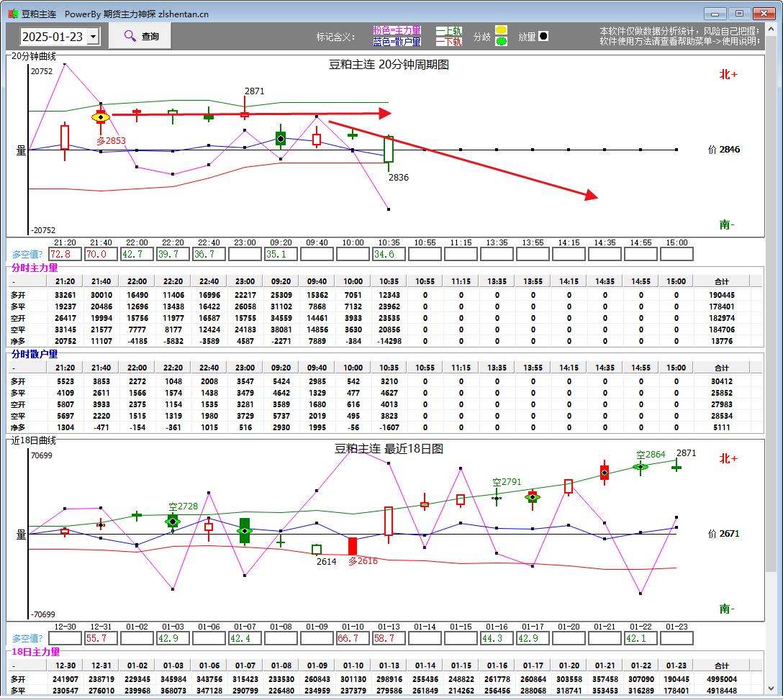The image size is (783, 700).
Task: Click the green 上轨 legend entry
Action: coord(449,31)
